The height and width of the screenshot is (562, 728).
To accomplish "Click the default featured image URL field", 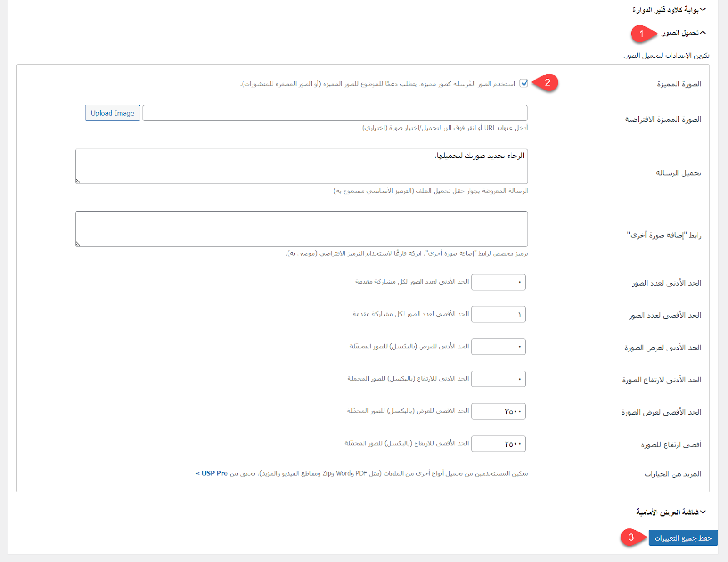I will 335,113.
